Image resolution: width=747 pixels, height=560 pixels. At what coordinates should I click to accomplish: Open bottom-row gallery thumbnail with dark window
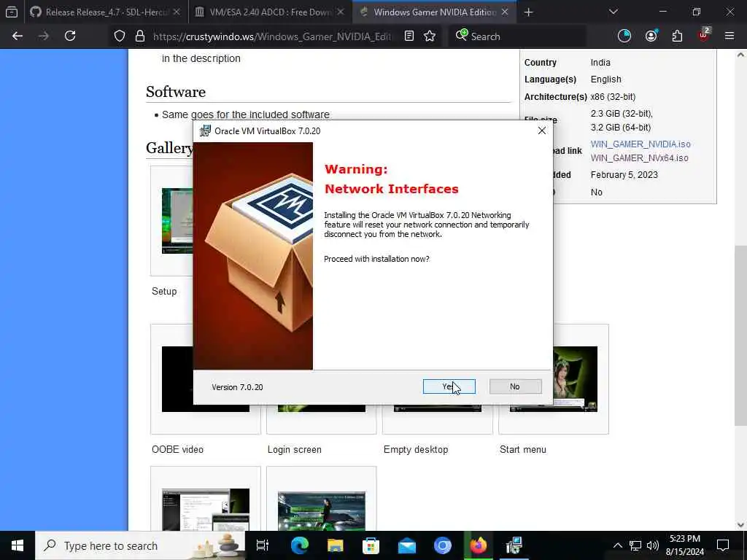pyautogui.click(x=205, y=510)
